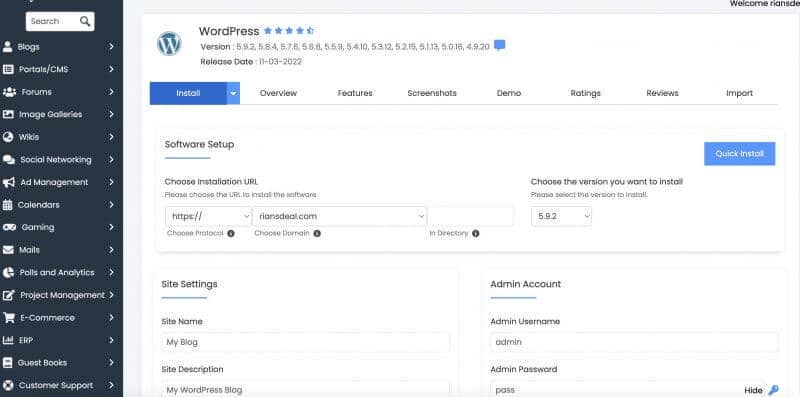
Task: Click the E-Commerce cart icon
Action: click(x=9, y=317)
